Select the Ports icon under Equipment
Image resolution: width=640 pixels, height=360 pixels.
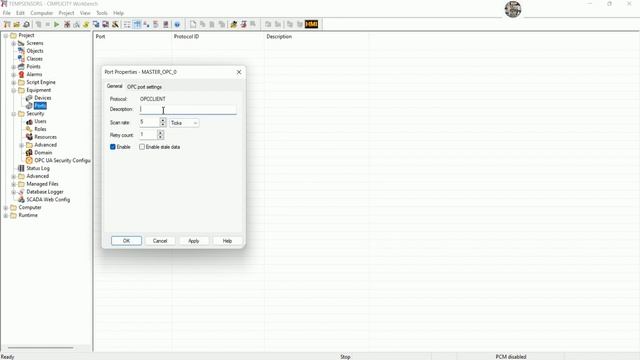[x=29, y=106]
